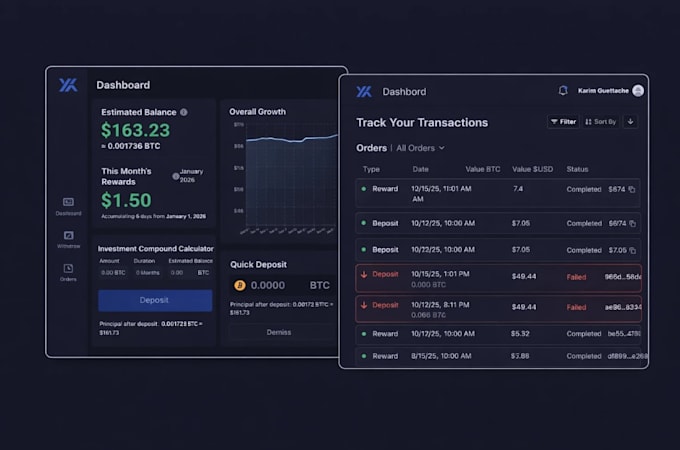Open the Sort By control
Screen dimensions: 680x450
(600, 122)
